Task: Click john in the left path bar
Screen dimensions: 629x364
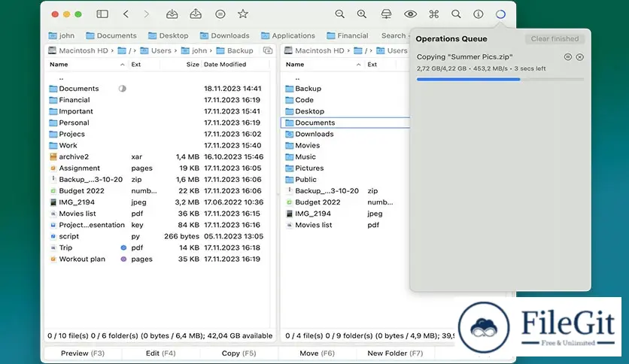Action: [x=194, y=50]
